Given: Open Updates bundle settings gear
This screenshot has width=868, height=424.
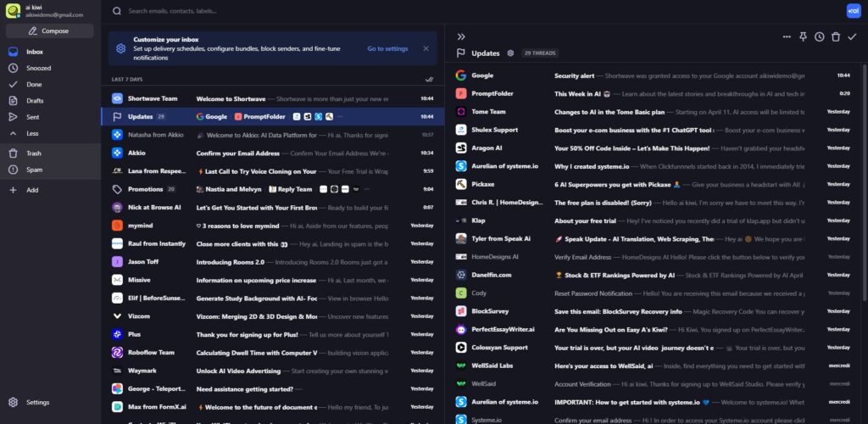Looking at the screenshot, I should 510,53.
